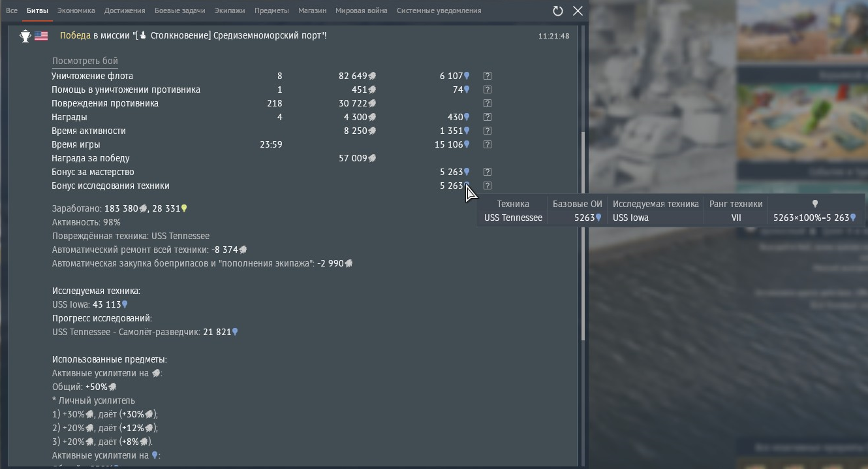Image resolution: width=868 pixels, height=469 pixels.
Task: Click the Помощь в уничтожении противника label
Action: click(x=126, y=89)
